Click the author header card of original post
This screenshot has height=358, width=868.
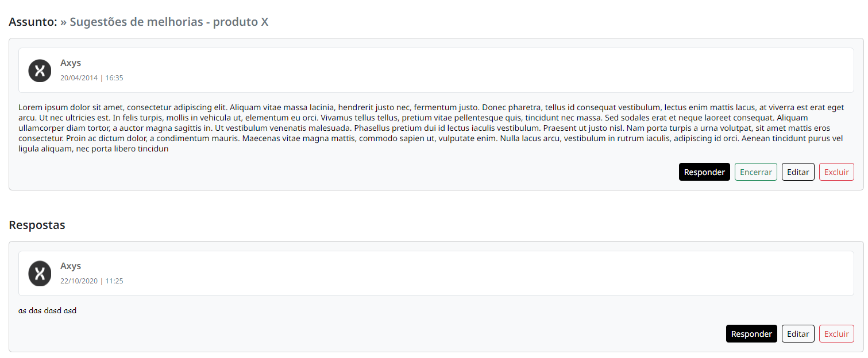pos(436,71)
